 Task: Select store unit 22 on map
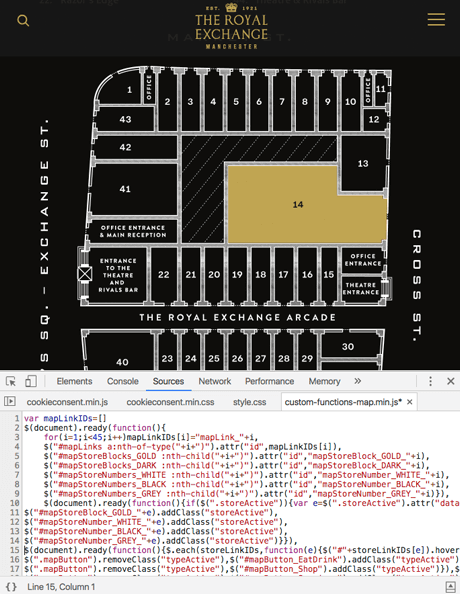(x=164, y=275)
